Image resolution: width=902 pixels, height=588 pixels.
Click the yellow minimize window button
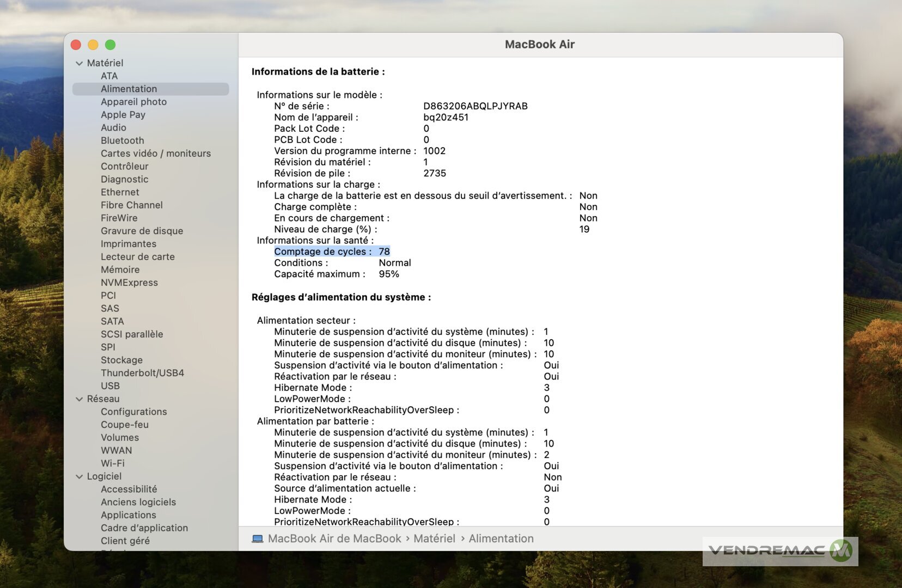tap(93, 45)
